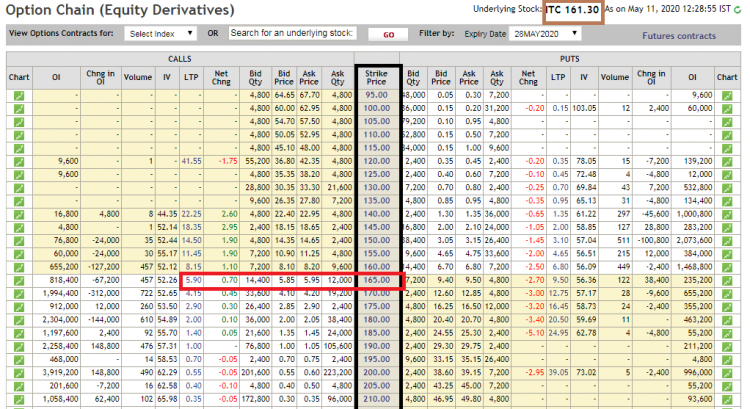
Task: Open puts chart icon for strike 100.00
Action: tap(728, 108)
